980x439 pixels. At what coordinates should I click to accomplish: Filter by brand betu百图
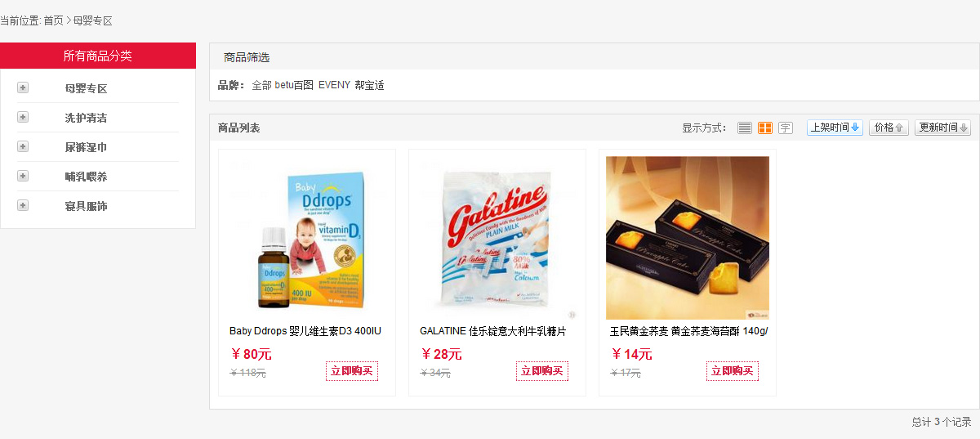294,85
